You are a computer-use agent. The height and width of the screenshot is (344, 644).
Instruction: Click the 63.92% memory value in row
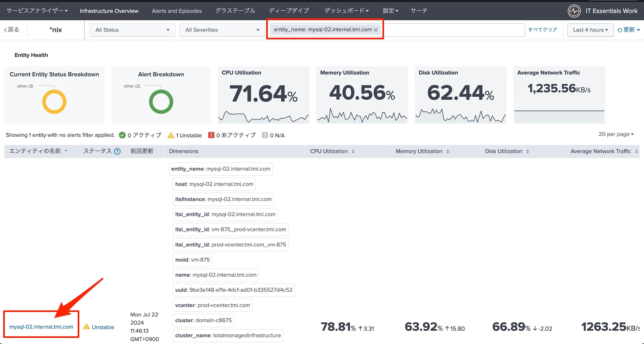pyautogui.click(x=424, y=327)
